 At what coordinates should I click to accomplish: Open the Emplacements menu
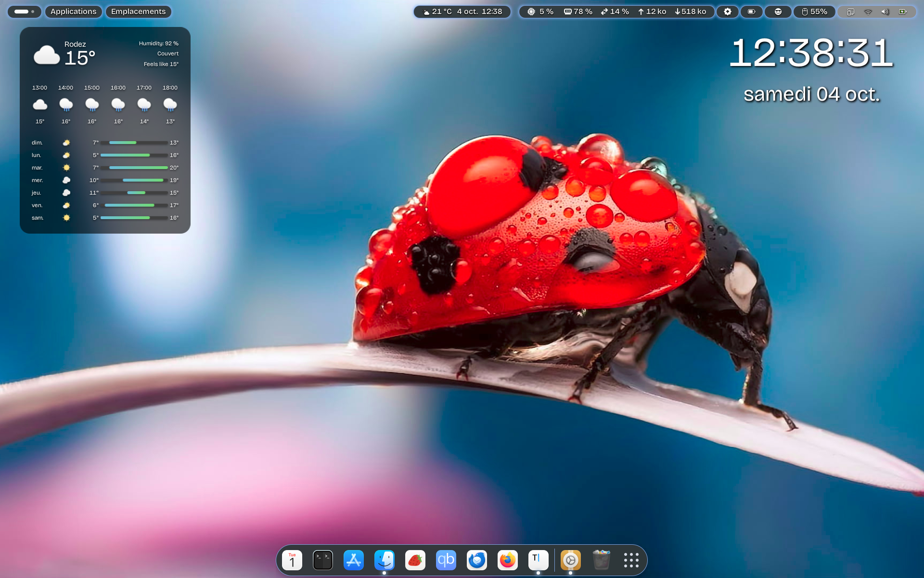[138, 12]
